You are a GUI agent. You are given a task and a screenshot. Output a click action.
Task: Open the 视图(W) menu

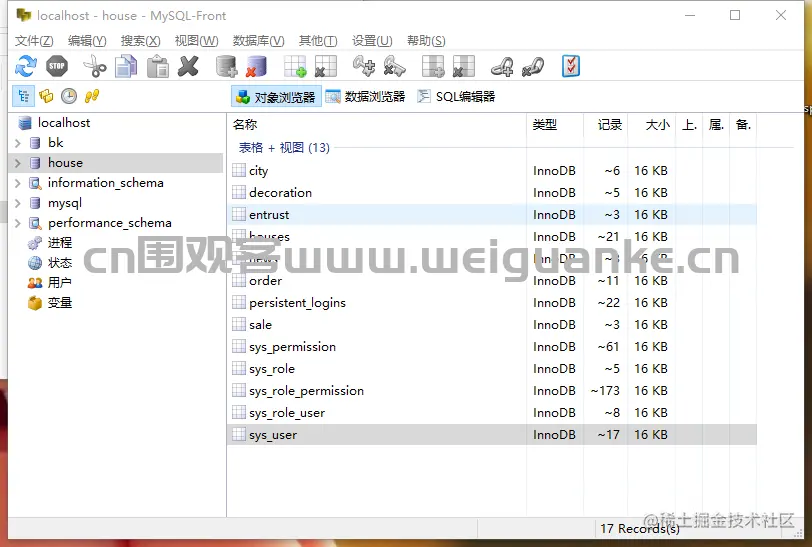click(x=196, y=40)
